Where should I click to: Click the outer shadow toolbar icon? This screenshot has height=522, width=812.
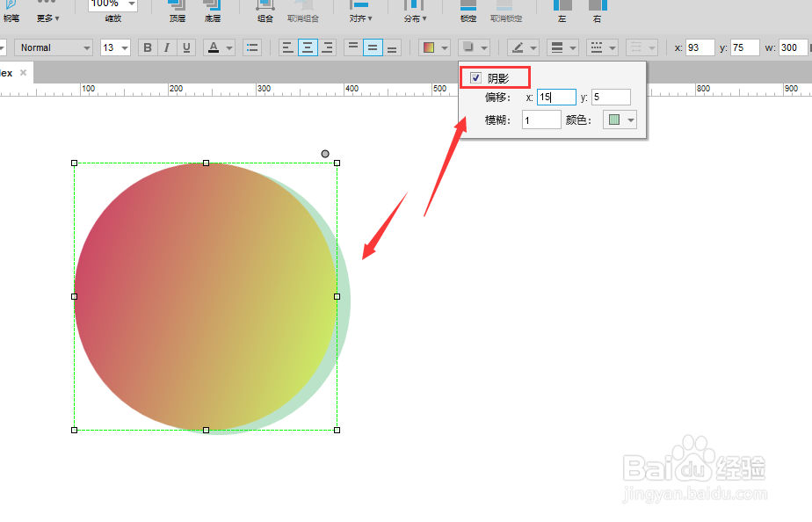point(468,47)
